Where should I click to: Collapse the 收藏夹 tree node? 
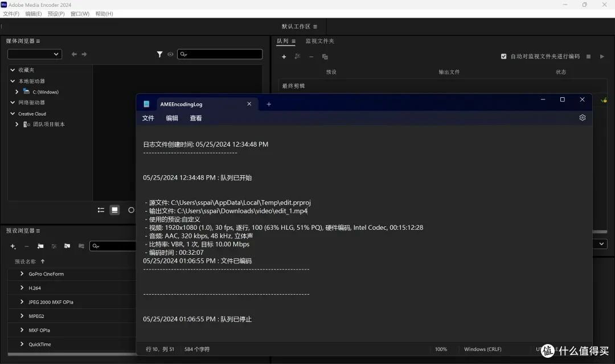13,70
